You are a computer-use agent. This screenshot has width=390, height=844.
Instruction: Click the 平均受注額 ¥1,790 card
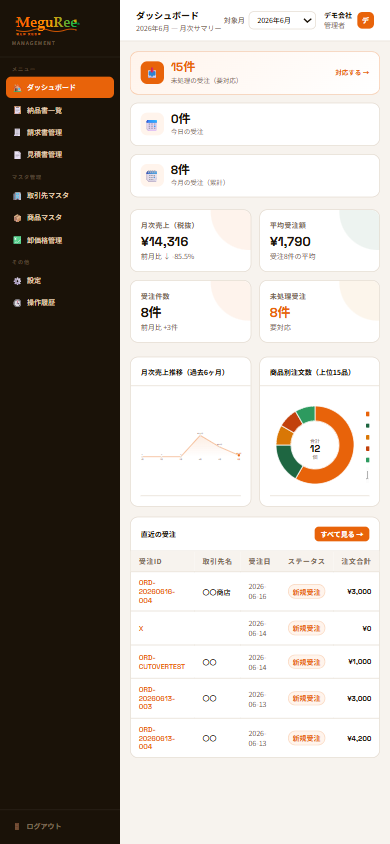[320, 241]
